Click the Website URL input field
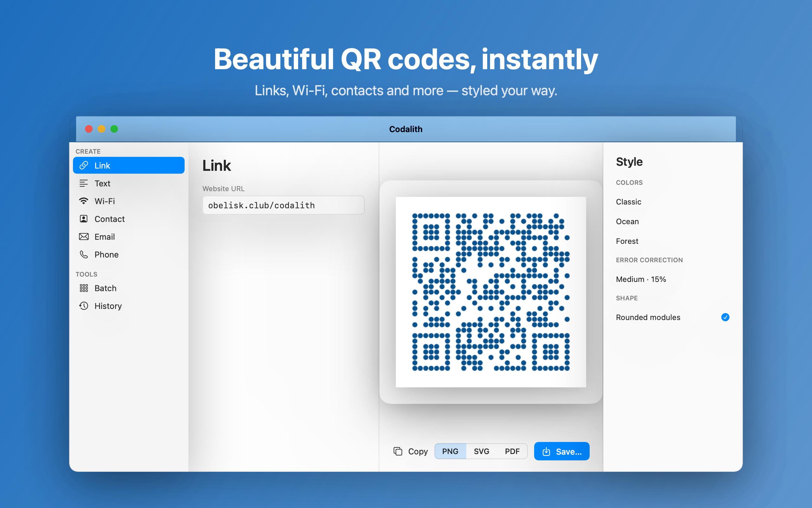Viewport: 812px width, 508px height. 284,205
